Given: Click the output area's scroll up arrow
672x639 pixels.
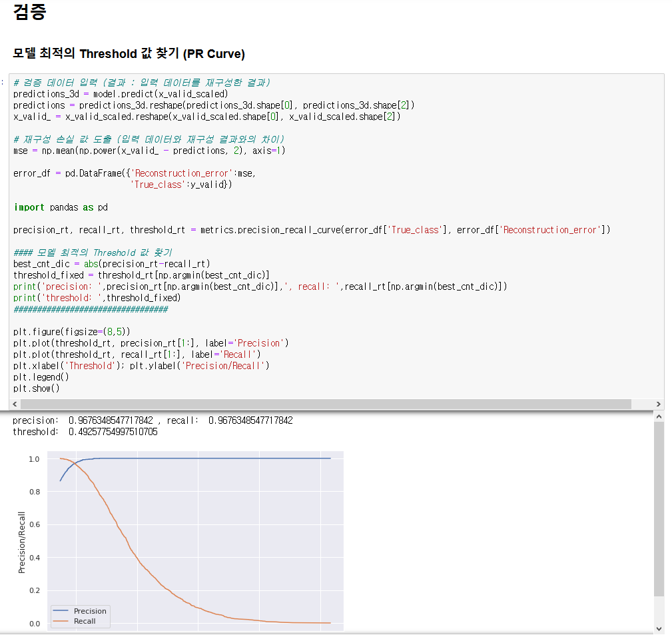Looking at the screenshot, I should tap(659, 416).
